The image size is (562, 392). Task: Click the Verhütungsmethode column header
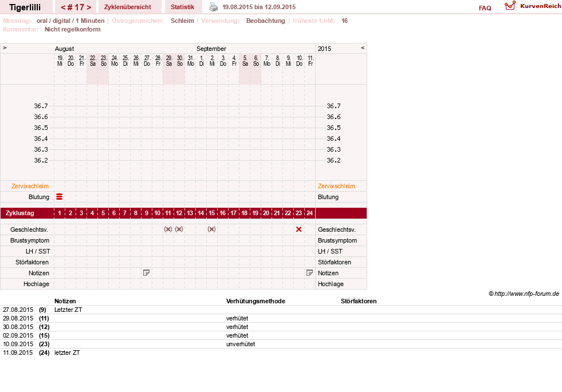(x=256, y=301)
